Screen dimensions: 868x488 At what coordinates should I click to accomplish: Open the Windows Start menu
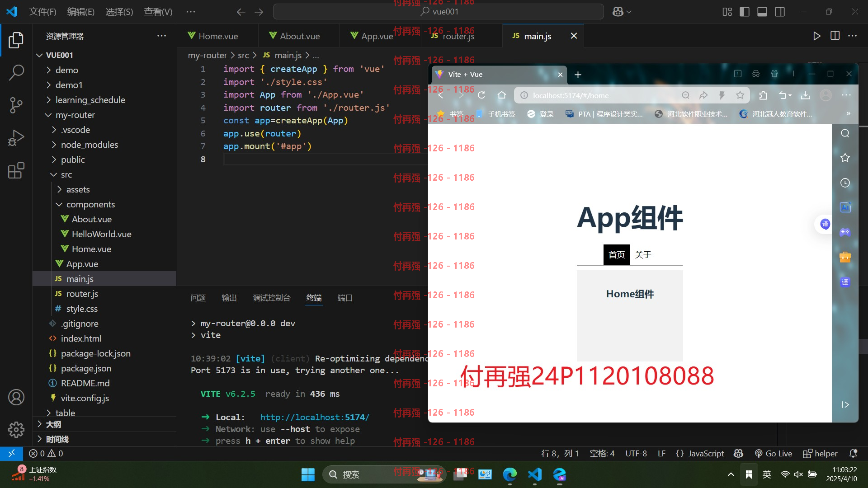308,474
